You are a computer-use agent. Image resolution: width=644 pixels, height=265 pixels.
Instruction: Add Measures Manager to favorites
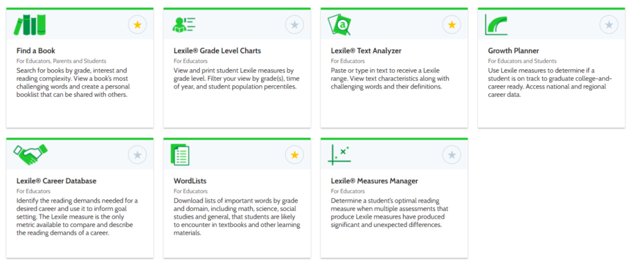coord(451,155)
